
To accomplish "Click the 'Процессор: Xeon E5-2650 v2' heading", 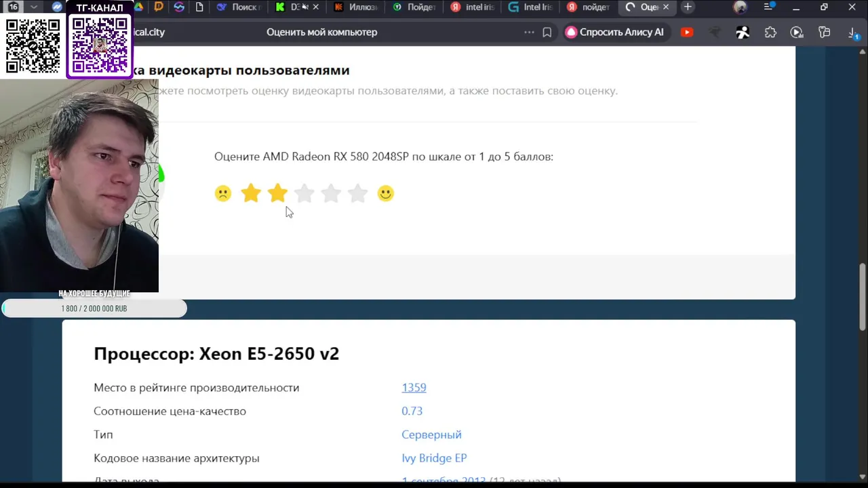I will tap(216, 354).
